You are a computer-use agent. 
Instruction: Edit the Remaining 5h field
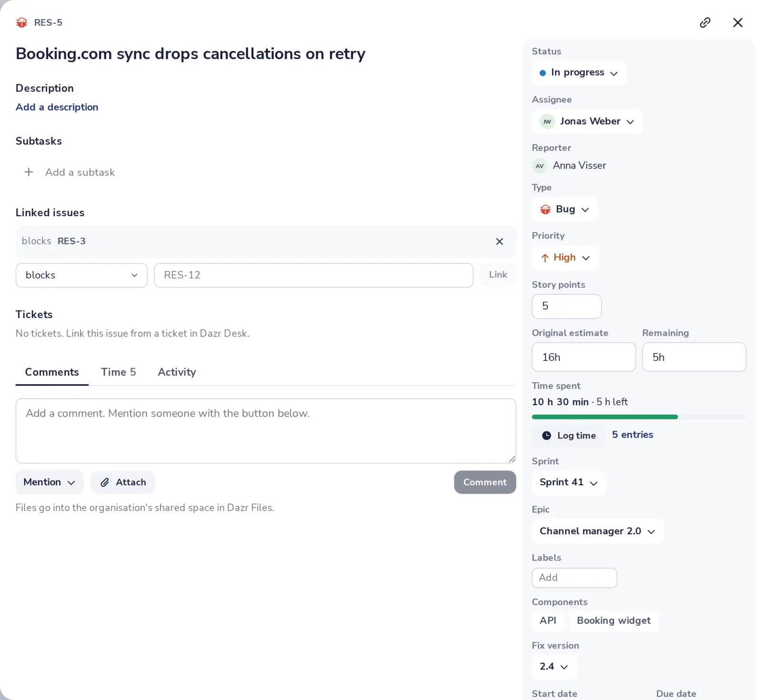point(694,357)
